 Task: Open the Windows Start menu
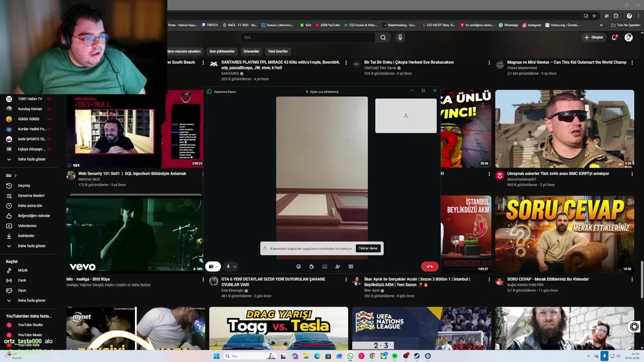point(216,356)
